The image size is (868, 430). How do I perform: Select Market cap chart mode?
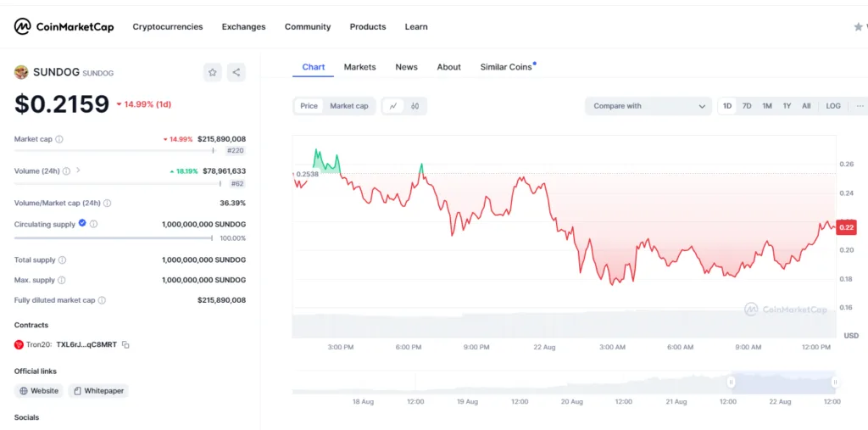(x=348, y=106)
